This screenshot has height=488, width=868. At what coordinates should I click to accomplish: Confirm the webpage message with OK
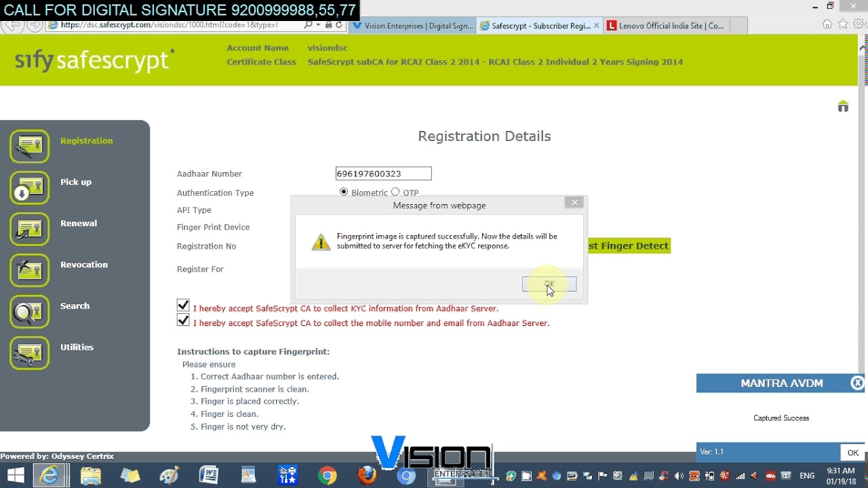pos(549,284)
